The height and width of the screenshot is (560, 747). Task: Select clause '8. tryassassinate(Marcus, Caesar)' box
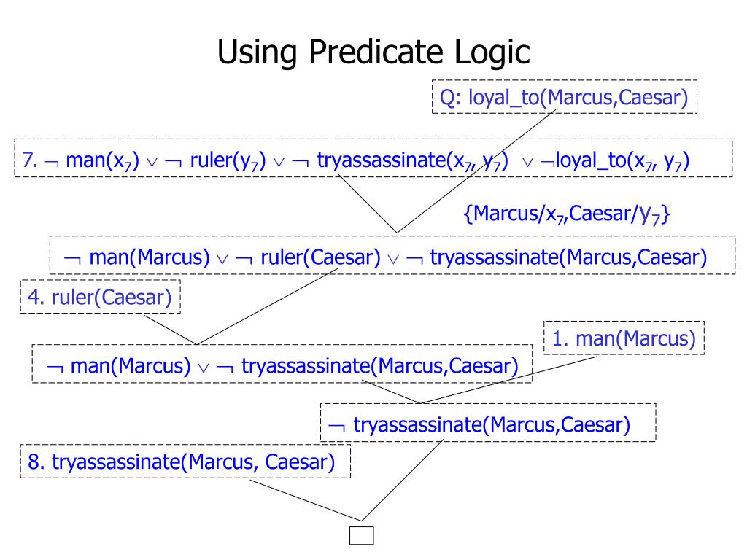[185, 462]
